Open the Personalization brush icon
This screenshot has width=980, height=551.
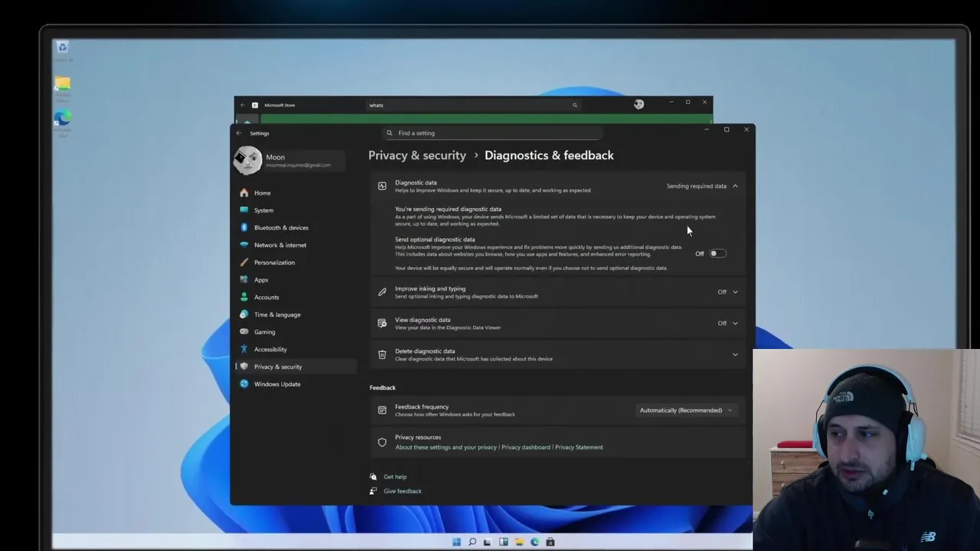[244, 262]
